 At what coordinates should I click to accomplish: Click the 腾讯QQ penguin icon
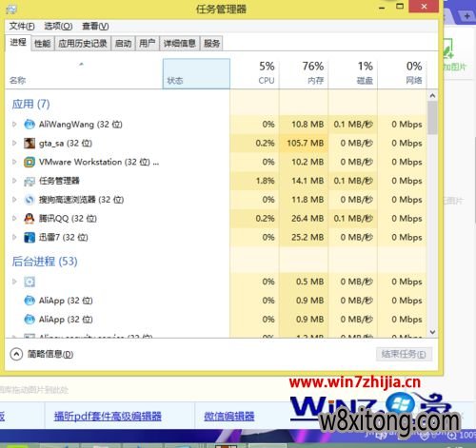(x=30, y=219)
